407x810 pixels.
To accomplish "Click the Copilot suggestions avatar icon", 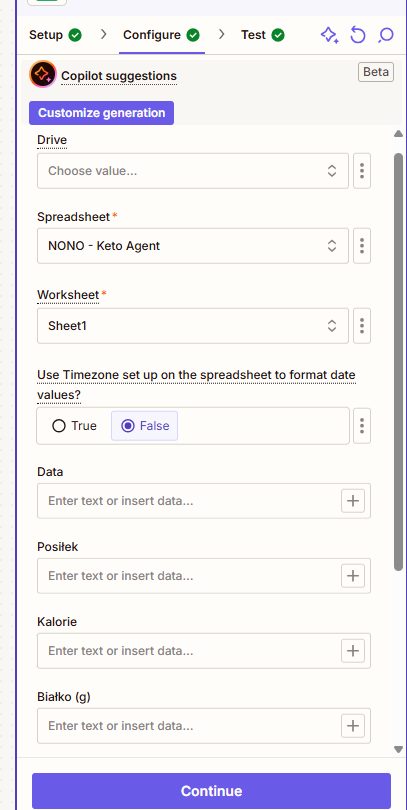I will (42, 74).
